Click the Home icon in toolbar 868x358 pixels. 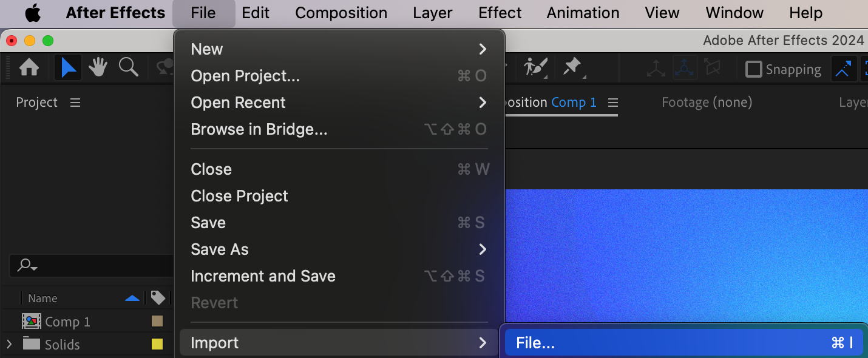pos(29,68)
